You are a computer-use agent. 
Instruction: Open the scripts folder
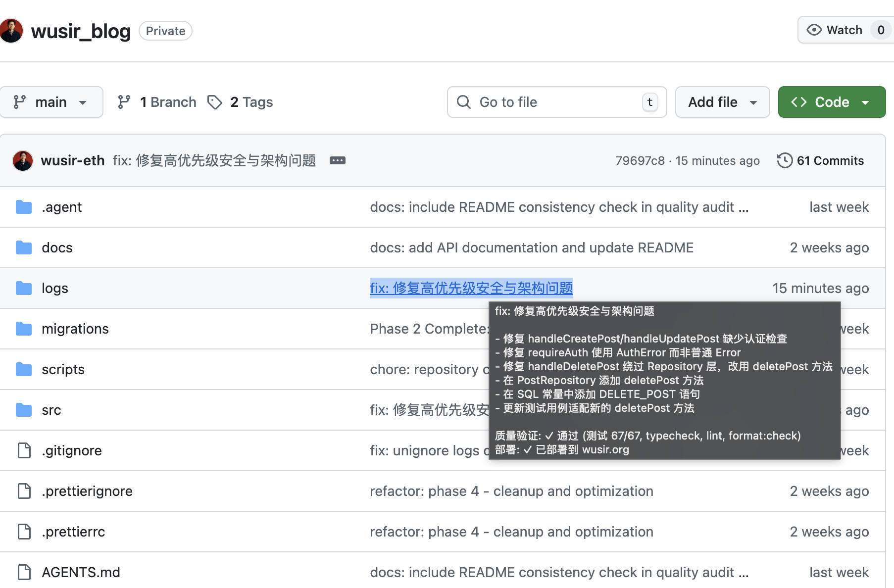63,369
